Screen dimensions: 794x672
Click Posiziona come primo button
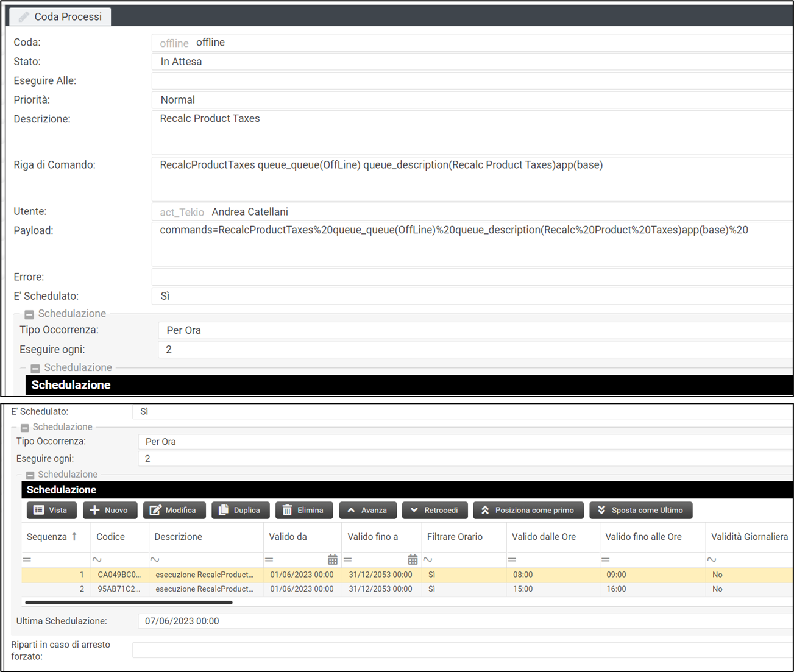point(528,510)
